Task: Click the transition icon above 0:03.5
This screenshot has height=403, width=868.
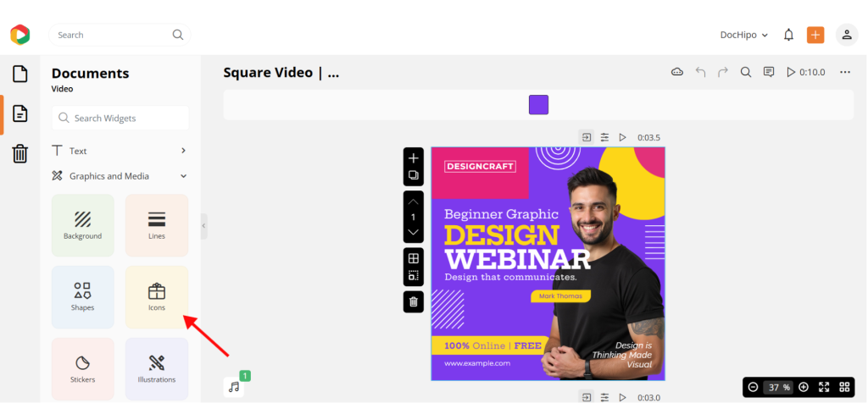Action: pos(587,137)
